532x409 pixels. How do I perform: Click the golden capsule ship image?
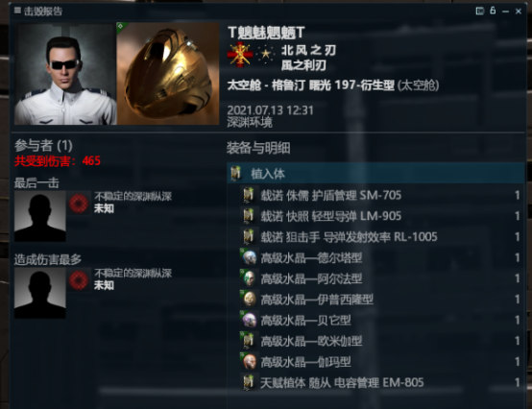click(x=168, y=74)
